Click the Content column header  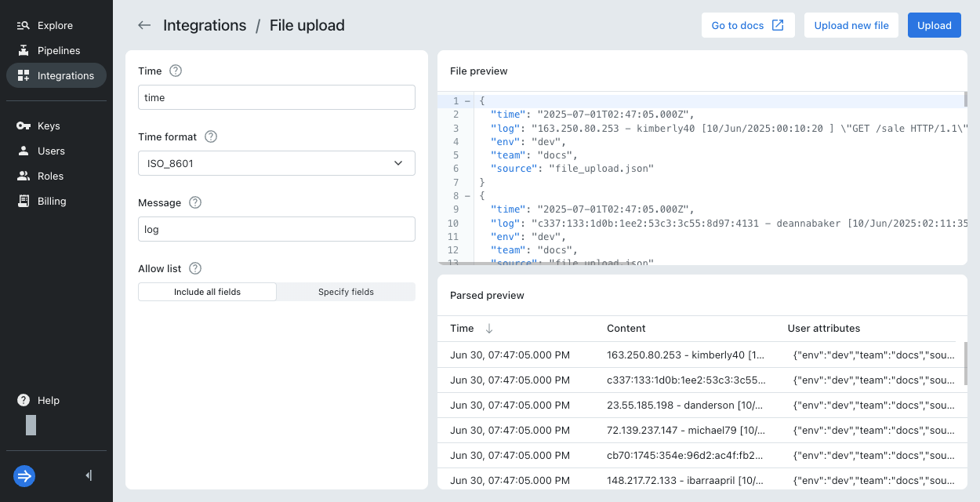pyautogui.click(x=626, y=329)
